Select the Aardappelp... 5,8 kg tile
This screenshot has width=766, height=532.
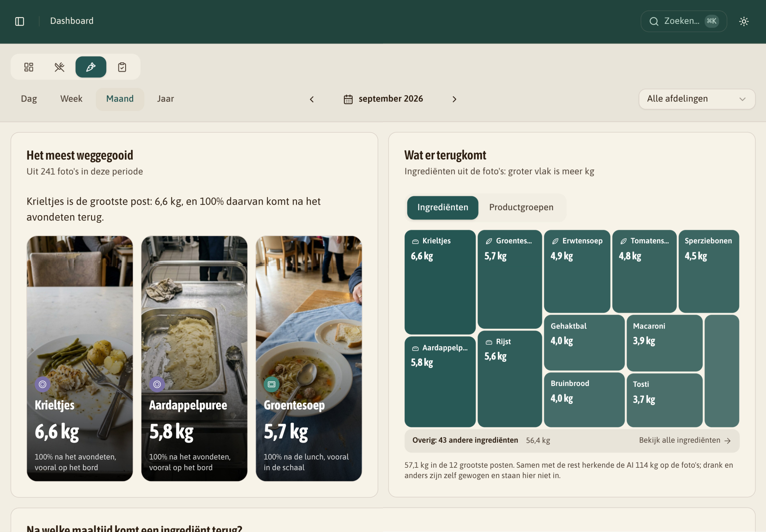[440, 382]
